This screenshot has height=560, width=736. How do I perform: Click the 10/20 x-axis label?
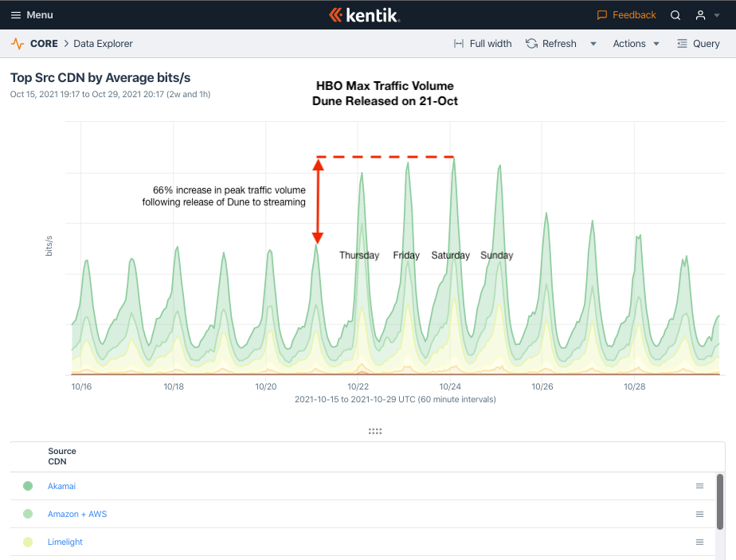point(266,386)
